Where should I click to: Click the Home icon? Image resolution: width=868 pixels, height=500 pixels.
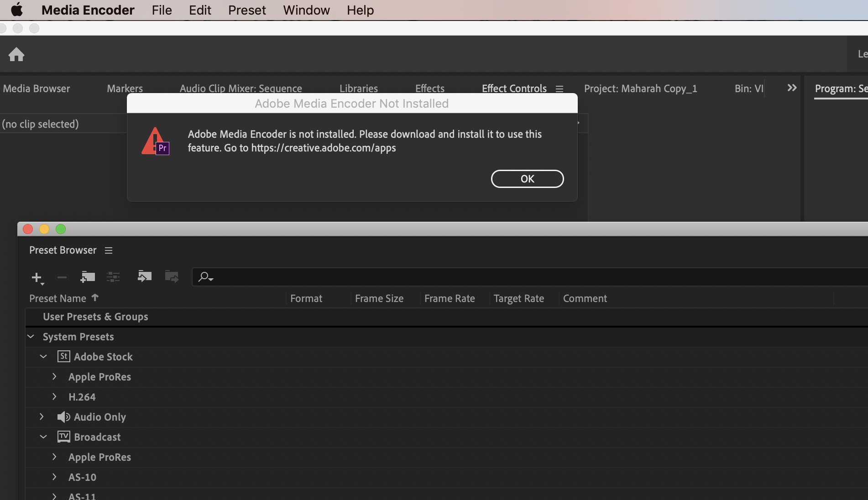pos(16,54)
